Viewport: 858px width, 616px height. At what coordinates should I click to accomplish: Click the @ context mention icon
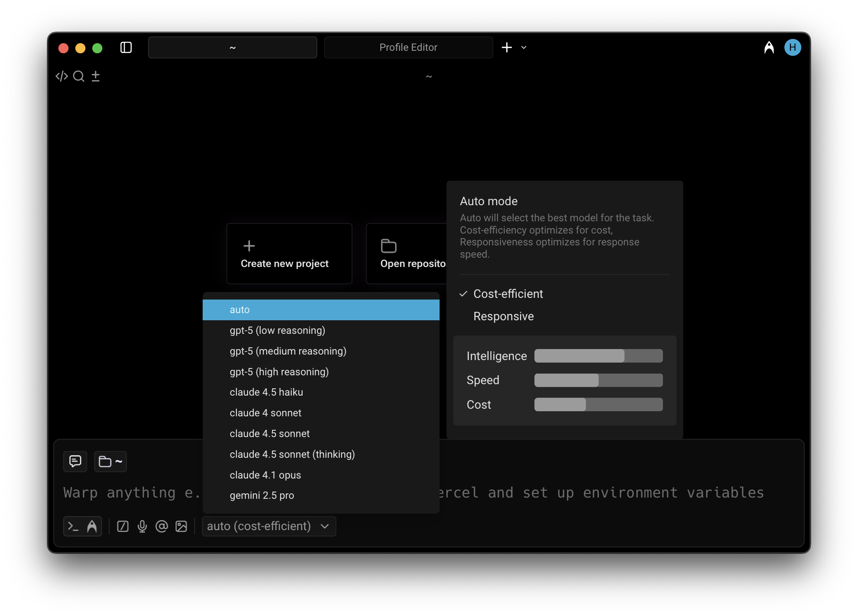(162, 526)
